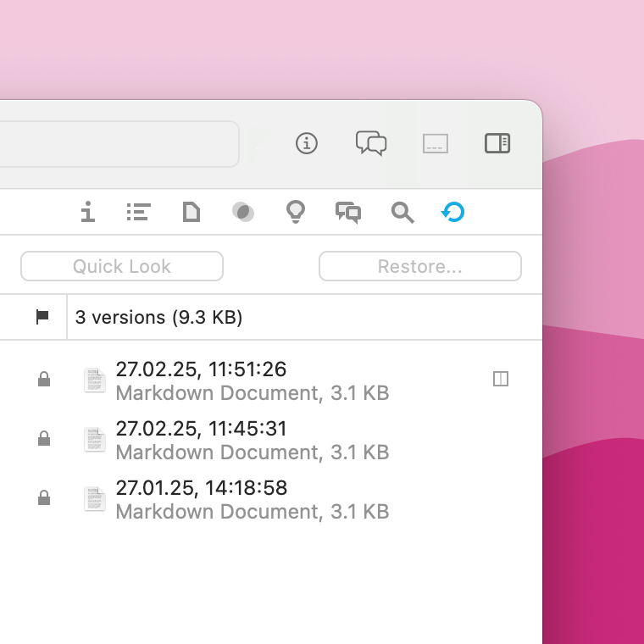
Task: Select the Versions inspector tab
Action: pyautogui.click(x=453, y=212)
